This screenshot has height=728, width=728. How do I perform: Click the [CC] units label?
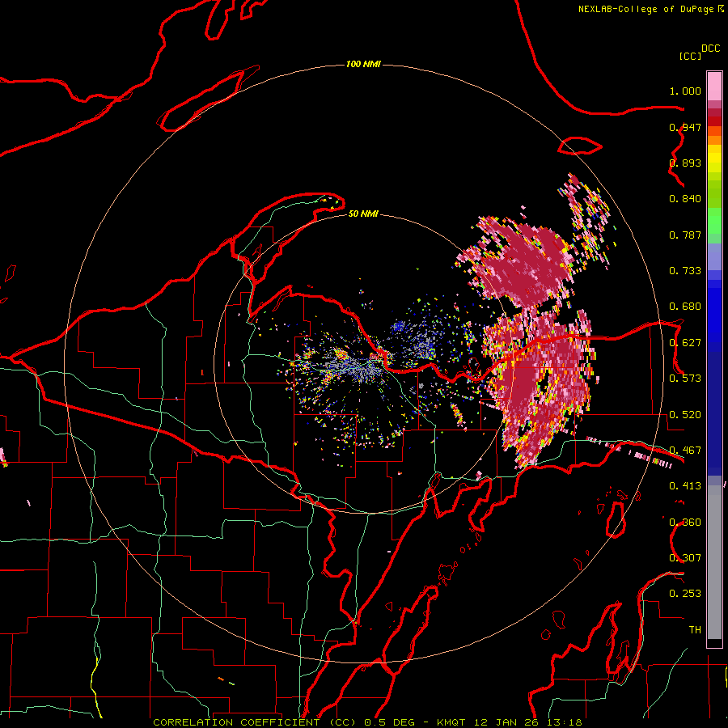[690, 56]
